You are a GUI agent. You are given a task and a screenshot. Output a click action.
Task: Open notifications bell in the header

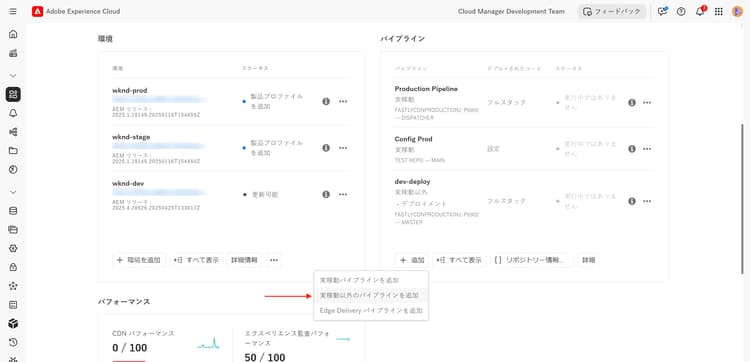click(x=700, y=11)
